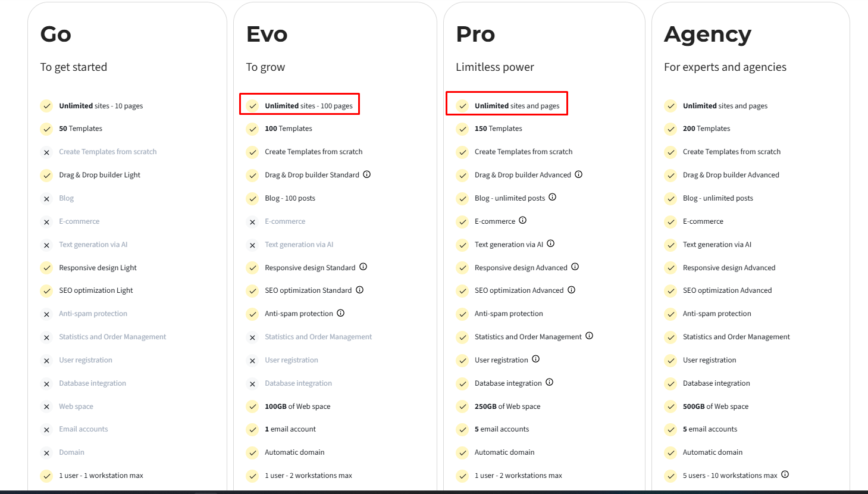
Task: Click Pro Unlimited sites and pages text
Action: pyautogui.click(x=517, y=106)
